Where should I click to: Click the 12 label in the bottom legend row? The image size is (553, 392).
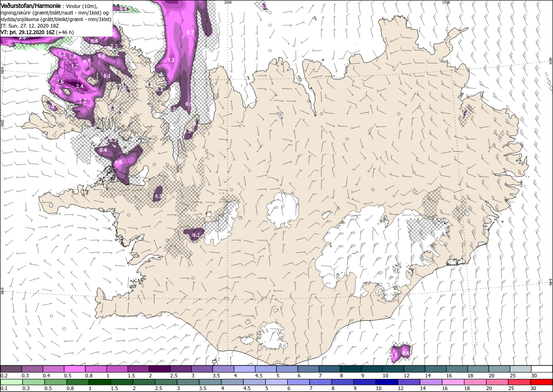pos(400,388)
